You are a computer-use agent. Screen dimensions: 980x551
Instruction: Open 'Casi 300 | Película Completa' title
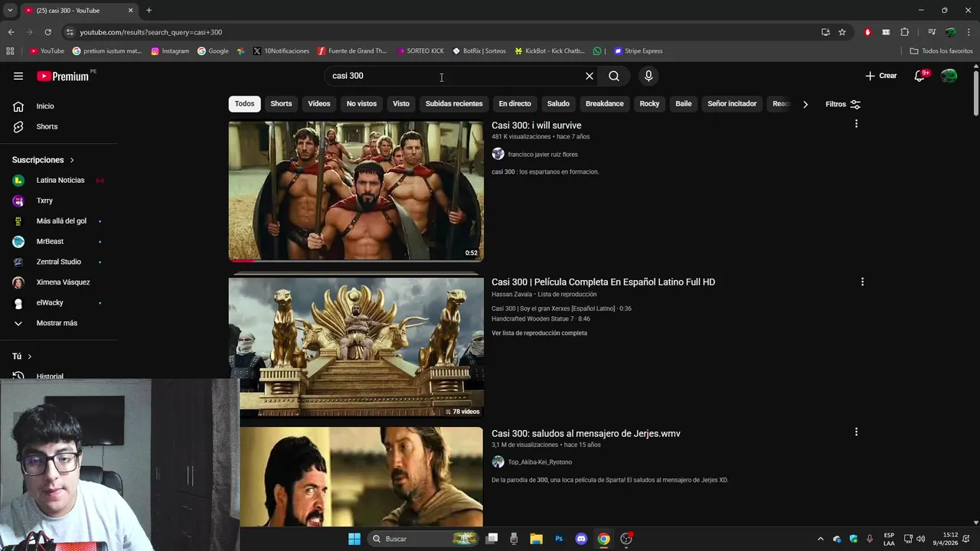[603, 282]
